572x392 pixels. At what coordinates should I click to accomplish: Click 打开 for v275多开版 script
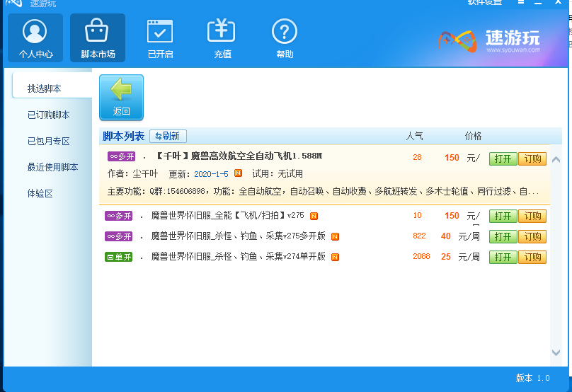pyautogui.click(x=503, y=236)
